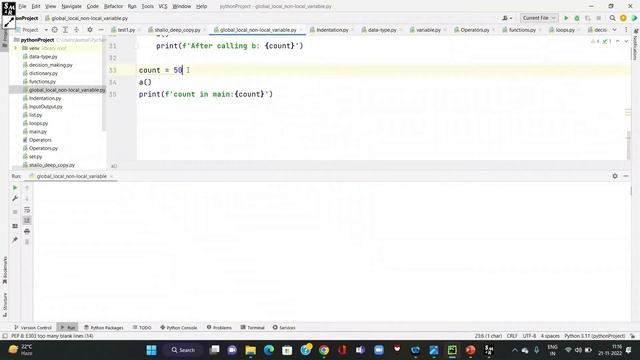Expand the venv folder
640x360 pixels.
[x=16, y=48]
